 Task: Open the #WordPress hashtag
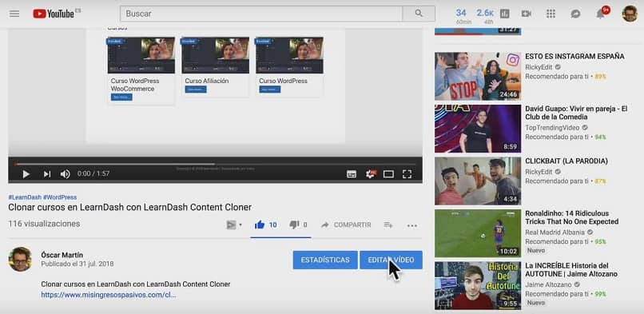click(60, 197)
